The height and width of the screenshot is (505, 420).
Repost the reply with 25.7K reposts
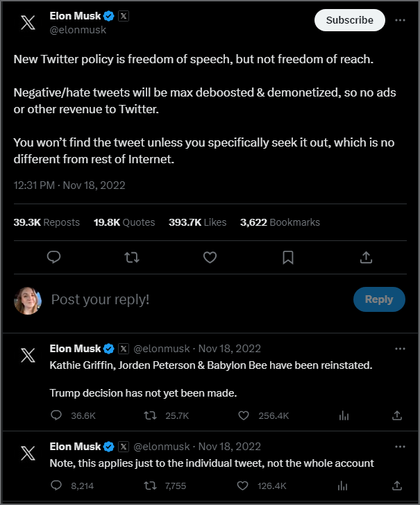(149, 415)
